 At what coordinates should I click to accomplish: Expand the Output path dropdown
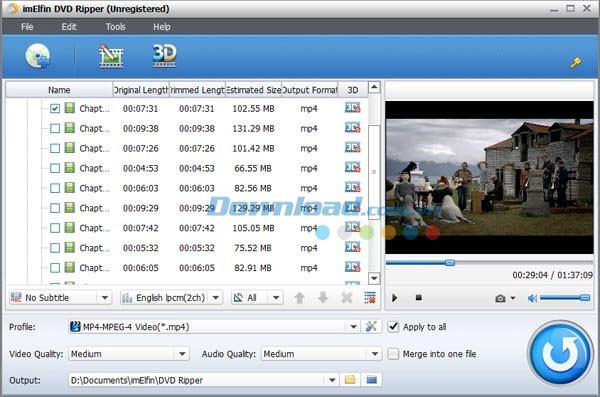[x=332, y=380]
